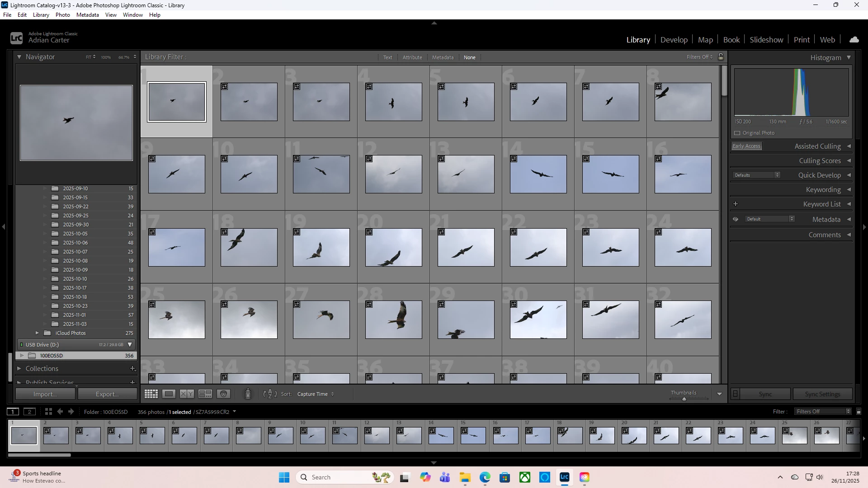868x488 pixels.
Task: Click the badge on grid thumbnail 8
Action: coord(659,86)
